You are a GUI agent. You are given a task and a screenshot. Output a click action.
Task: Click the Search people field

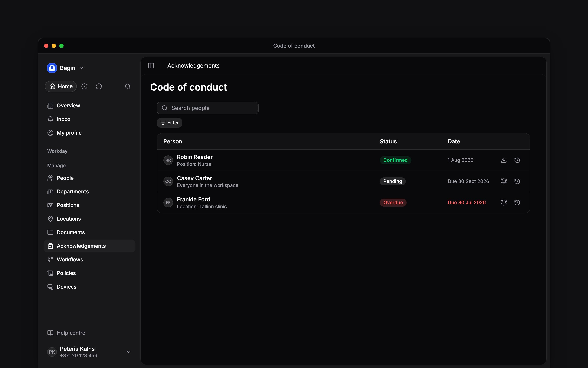point(208,108)
